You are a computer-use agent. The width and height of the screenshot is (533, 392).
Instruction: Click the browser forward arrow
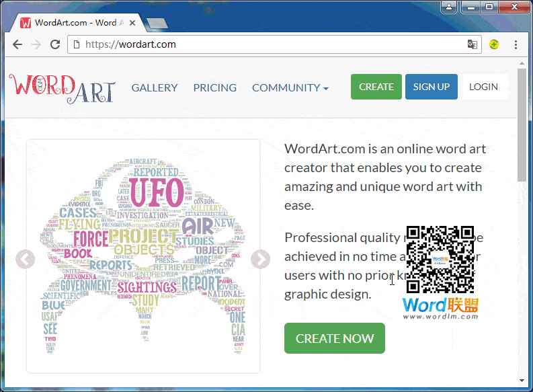(36, 44)
